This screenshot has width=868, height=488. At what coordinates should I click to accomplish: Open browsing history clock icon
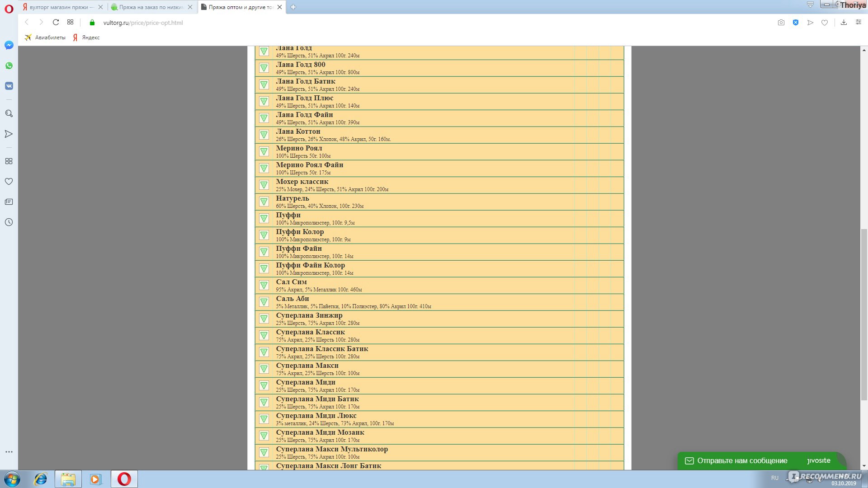[x=9, y=222]
